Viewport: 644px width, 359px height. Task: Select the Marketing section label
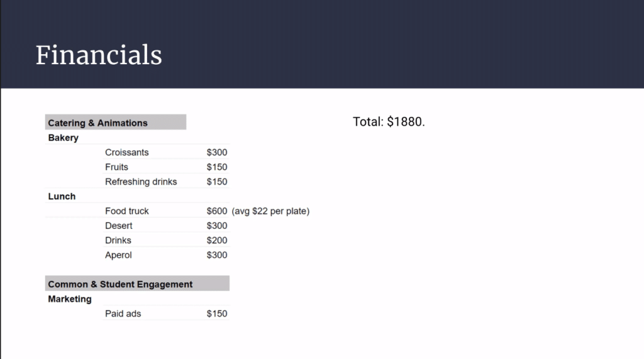coord(70,299)
